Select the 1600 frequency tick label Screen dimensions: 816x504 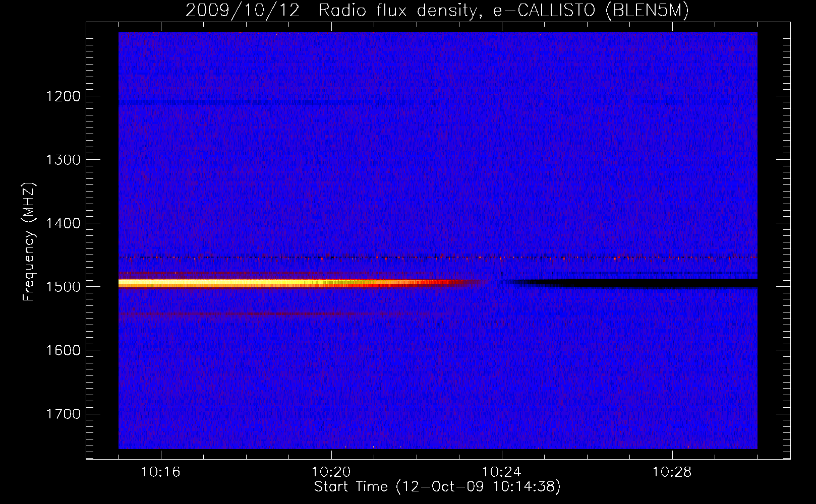63,350
